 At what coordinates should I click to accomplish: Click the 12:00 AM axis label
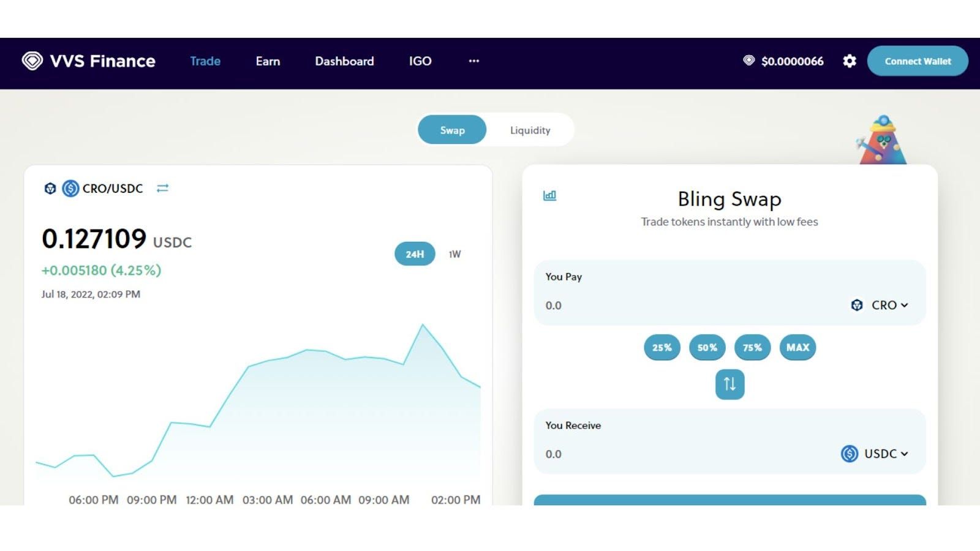pos(209,500)
